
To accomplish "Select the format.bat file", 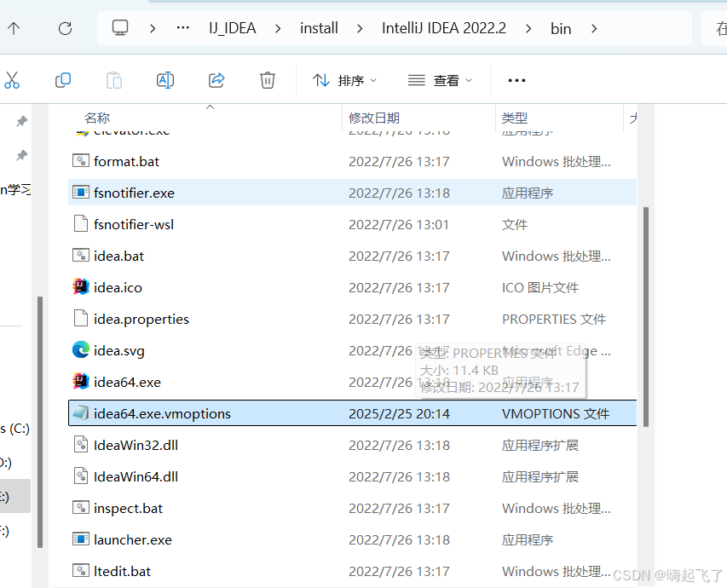I will point(352,161).
